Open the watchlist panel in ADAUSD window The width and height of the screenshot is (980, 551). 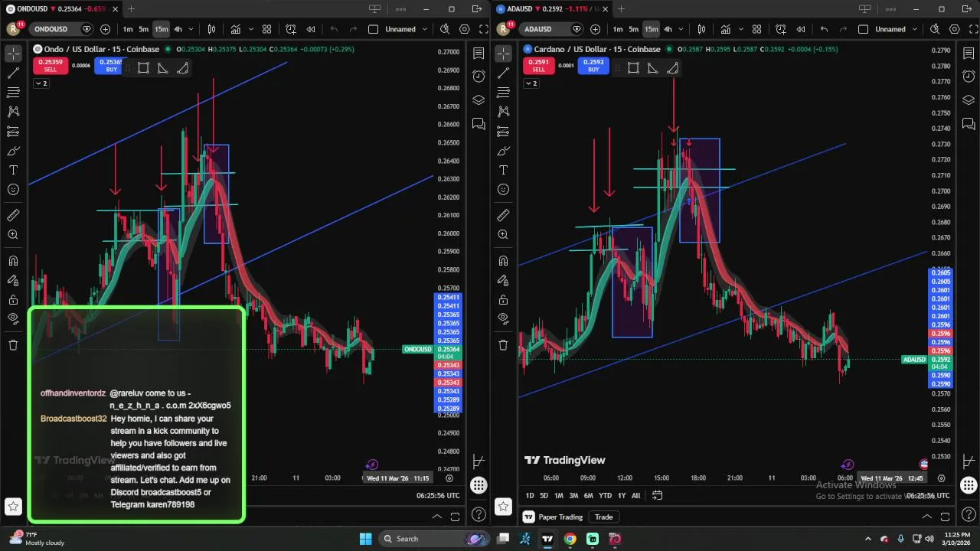coord(969,54)
